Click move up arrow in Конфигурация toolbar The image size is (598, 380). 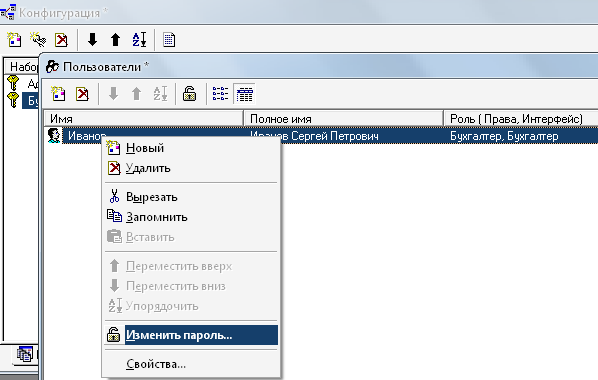[116, 39]
